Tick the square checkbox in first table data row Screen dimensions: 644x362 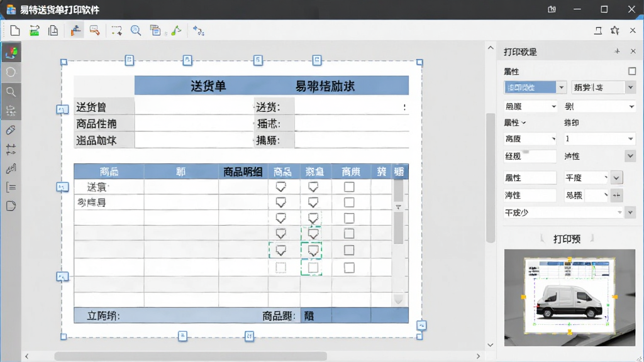coord(349,187)
